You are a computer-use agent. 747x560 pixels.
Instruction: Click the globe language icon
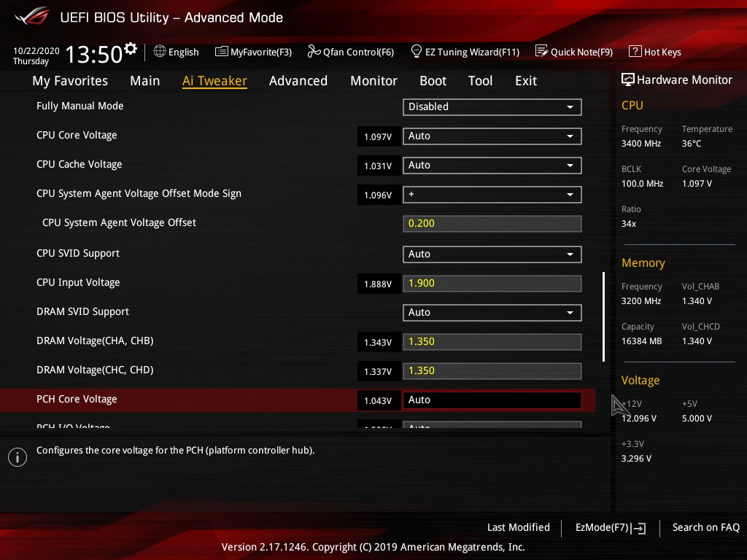160,51
